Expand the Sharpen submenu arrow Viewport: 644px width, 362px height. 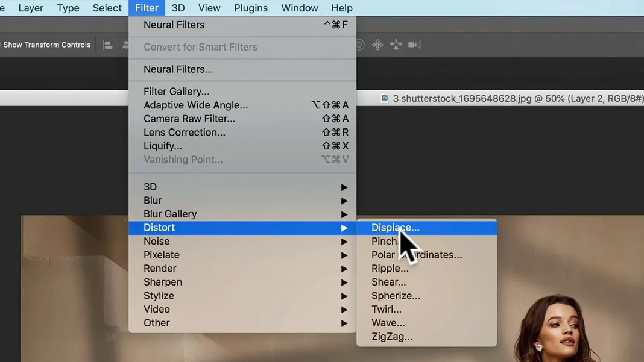pyautogui.click(x=344, y=282)
